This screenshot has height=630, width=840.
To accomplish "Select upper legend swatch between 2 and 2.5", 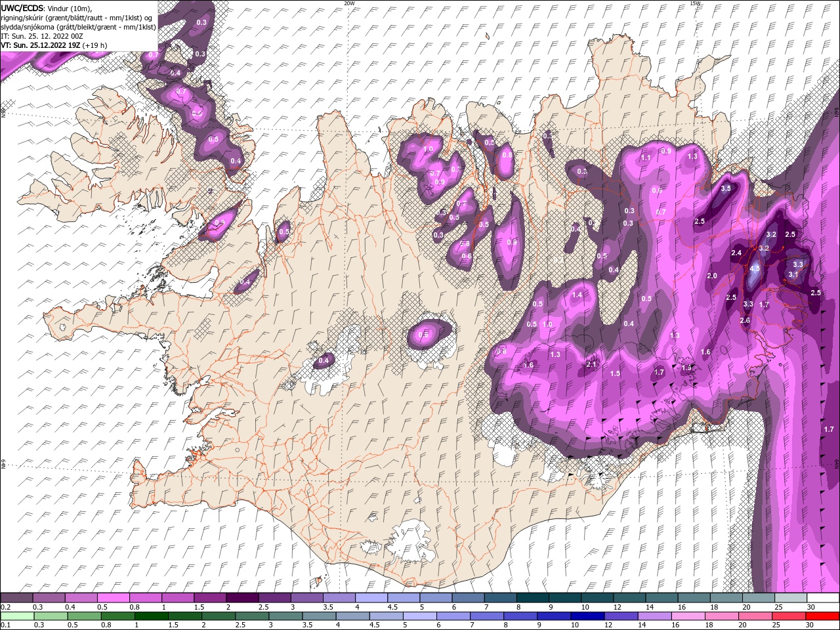I will click(241, 598).
